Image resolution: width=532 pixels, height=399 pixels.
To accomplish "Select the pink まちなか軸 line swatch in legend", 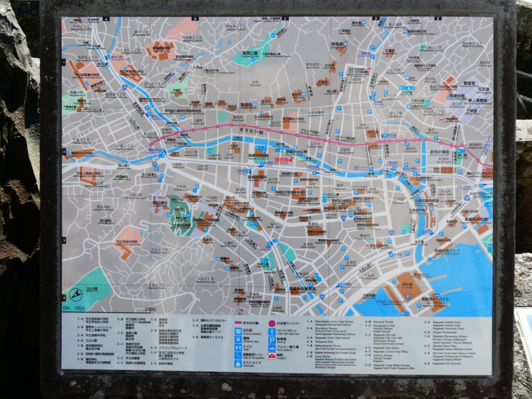I will pos(237,322).
